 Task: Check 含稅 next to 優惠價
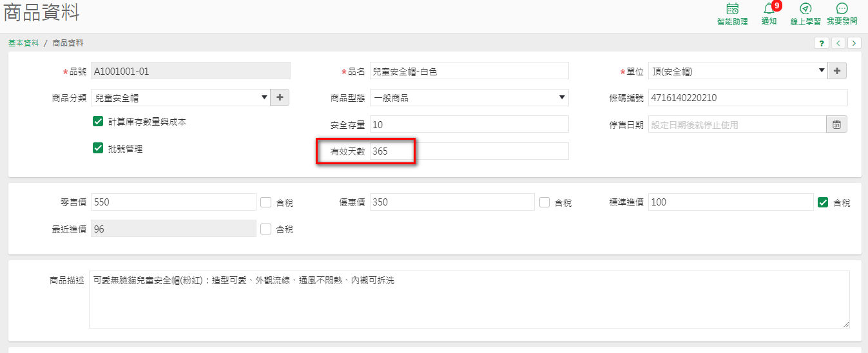545,202
